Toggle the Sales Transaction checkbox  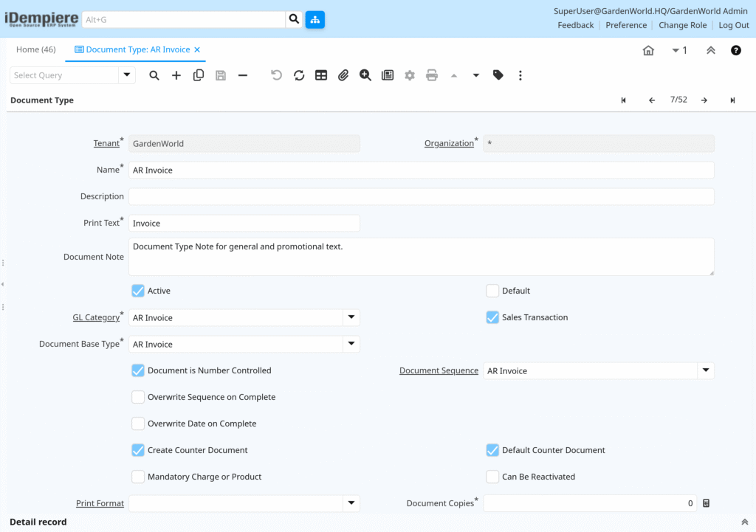pyautogui.click(x=492, y=317)
